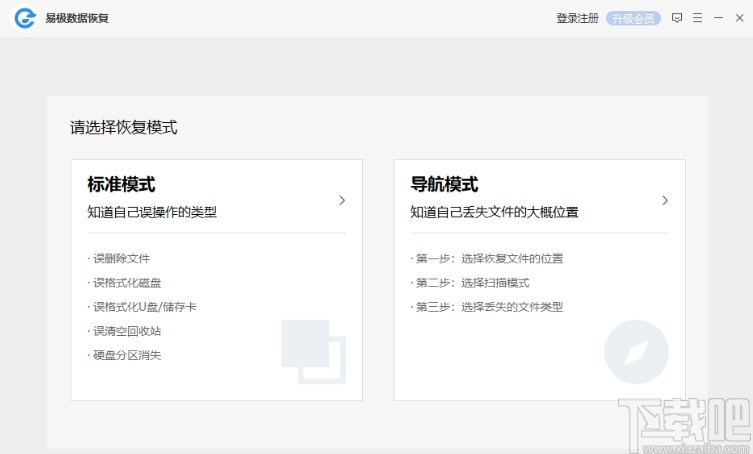Click the subtitle 知道自己误操作的类型
The height and width of the screenshot is (454, 753).
click(x=152, y=212)
